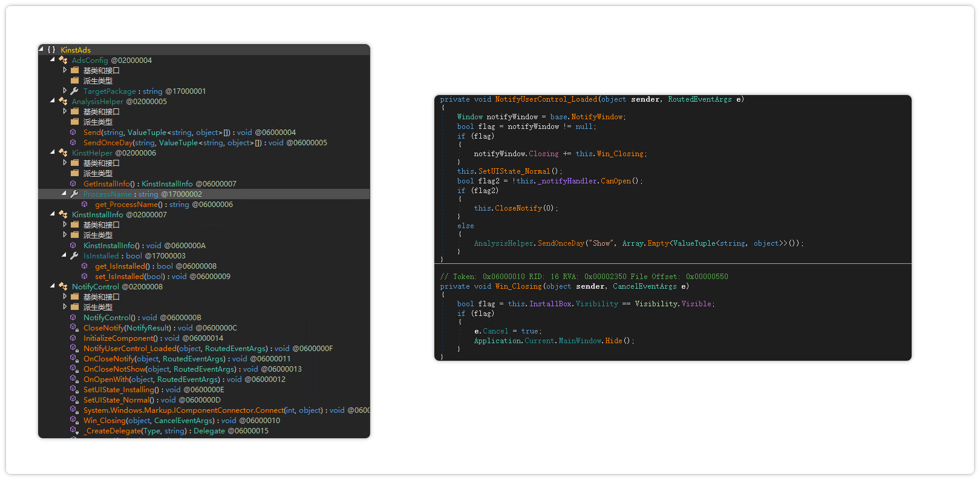Click the method cube icon next to SendOnceDay

click(x=73, y=143)
